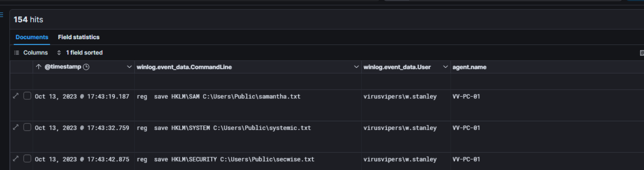Open the winlog.event_data.User column dropdown
Screen dimensions: 644x170
(x=445, y=67)
